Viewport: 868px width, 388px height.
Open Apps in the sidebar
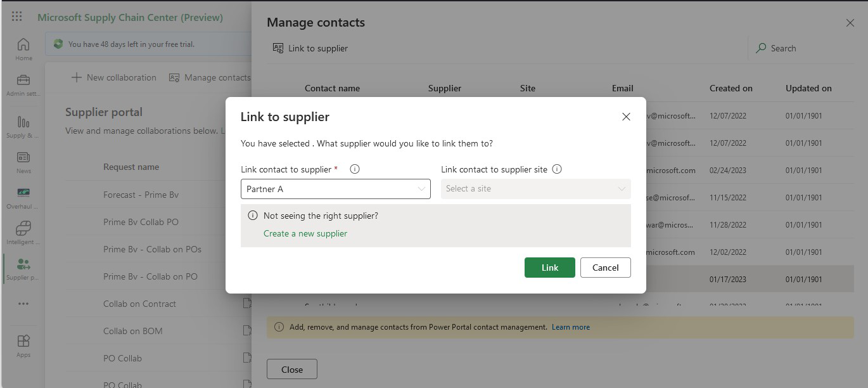(23, 346)
